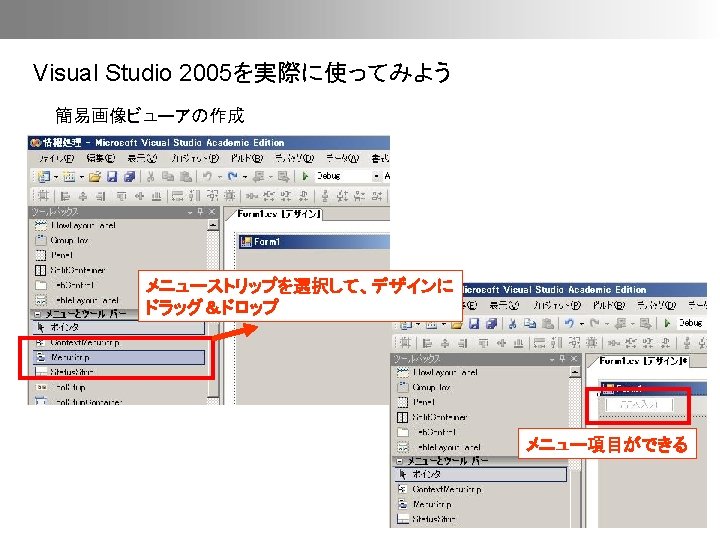720x540 pixels.
Task: Click Copy icon in Form1.cs* window toolbar
Action: pos(530,324)
